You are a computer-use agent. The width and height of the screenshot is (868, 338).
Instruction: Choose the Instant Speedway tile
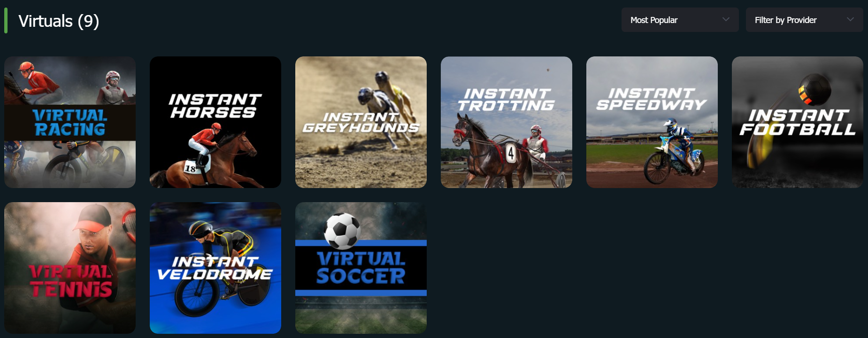(652, 122)
